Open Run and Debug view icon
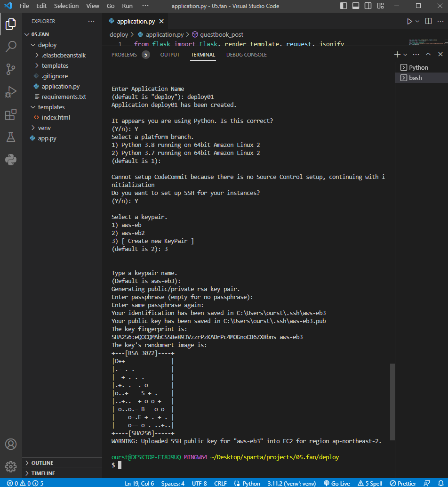The image size is (448, 487). [11, 92]
